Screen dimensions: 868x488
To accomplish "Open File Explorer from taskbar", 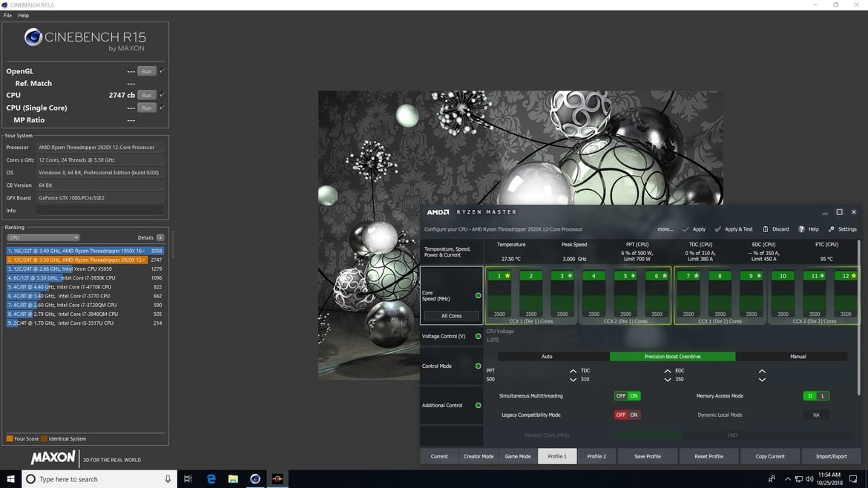I will pos(233,478).
